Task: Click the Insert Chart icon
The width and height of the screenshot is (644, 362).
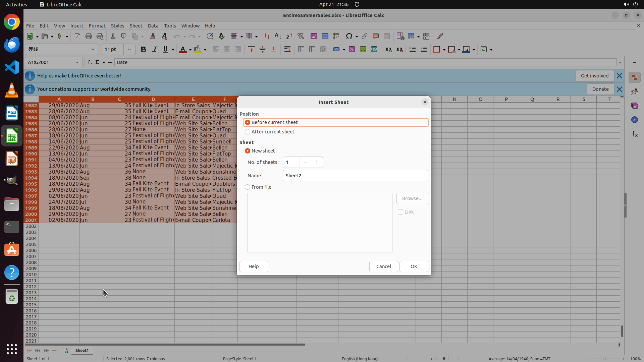Action: click(x=325, y=36)
